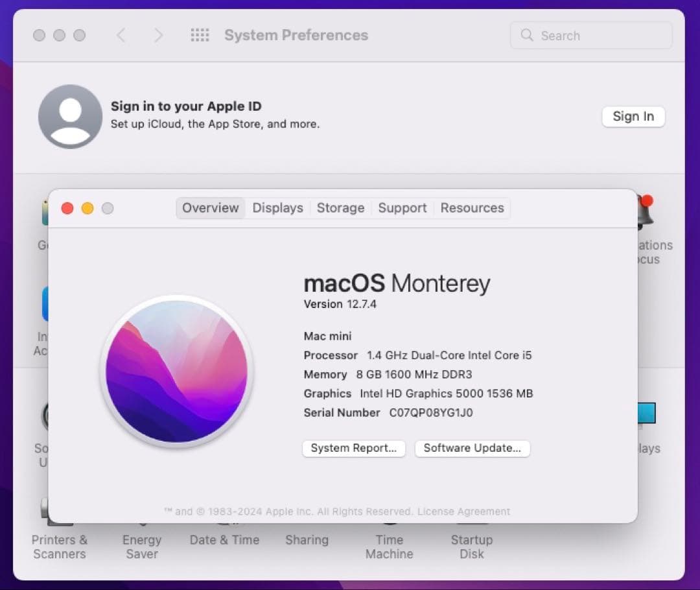
Task: Open the Startup Disk preference pane
Action: coord(471,547)
